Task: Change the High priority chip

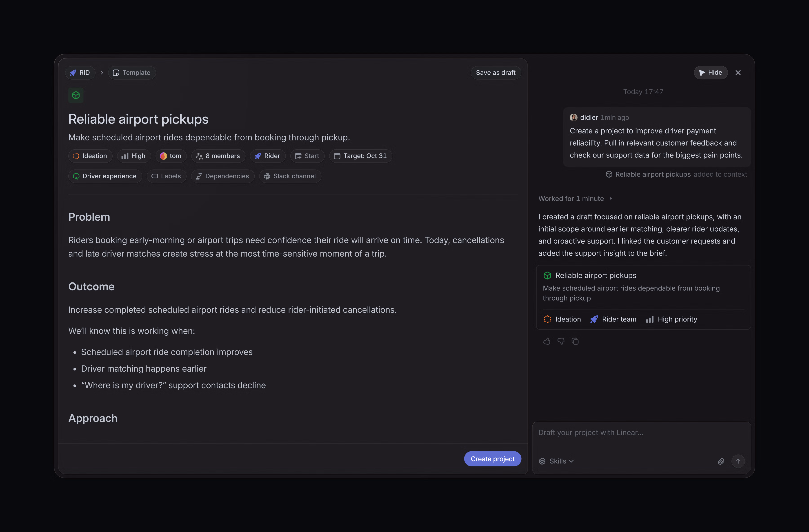Action: point(134,156)
